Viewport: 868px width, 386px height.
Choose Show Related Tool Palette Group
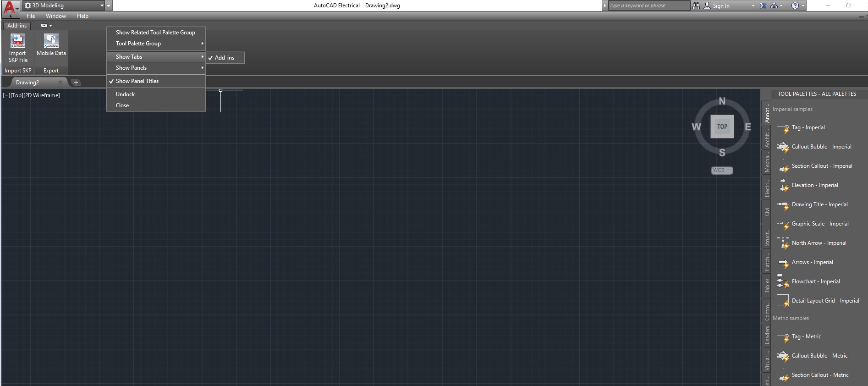tap(156, 33)
